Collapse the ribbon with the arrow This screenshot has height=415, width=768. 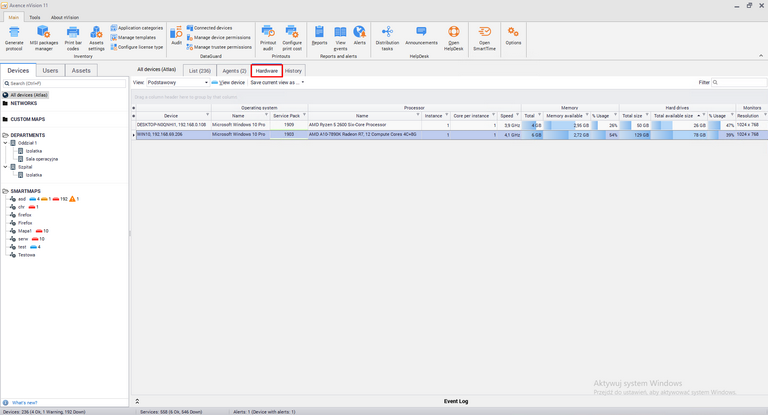[x=761, y=56]
